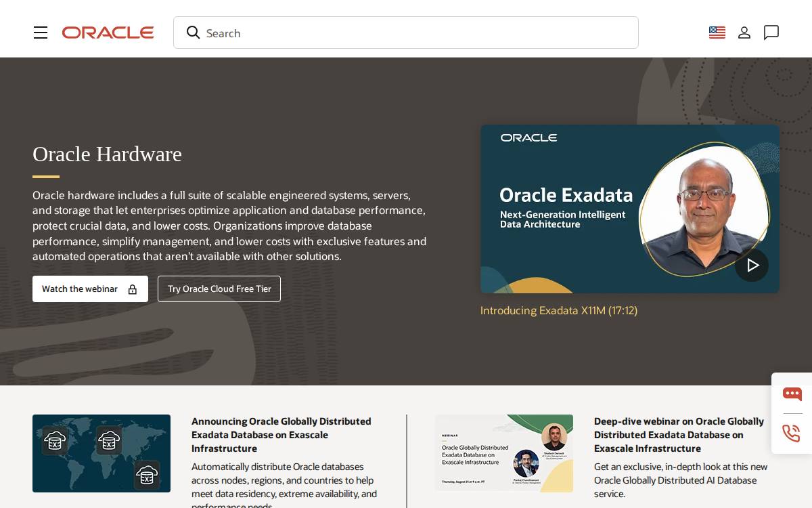Click the Oracle logo in header
The image size is (812, 508).
pos(108,33)
